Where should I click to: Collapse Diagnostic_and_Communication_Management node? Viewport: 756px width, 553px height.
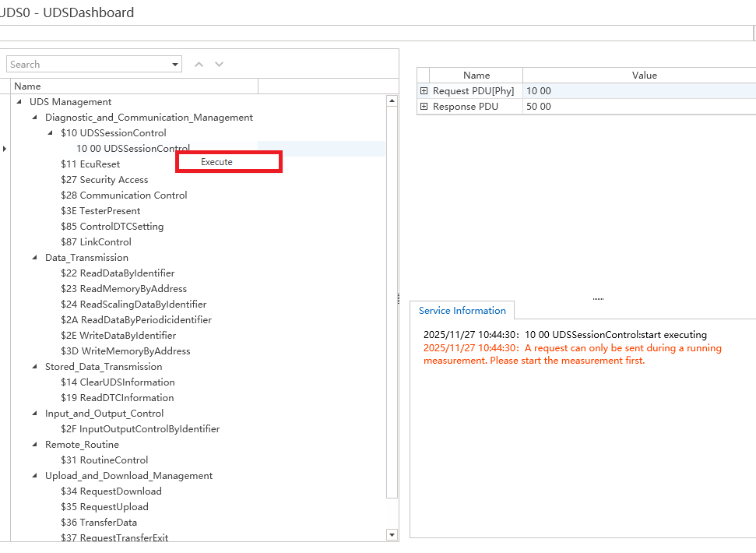pos(34,118)
